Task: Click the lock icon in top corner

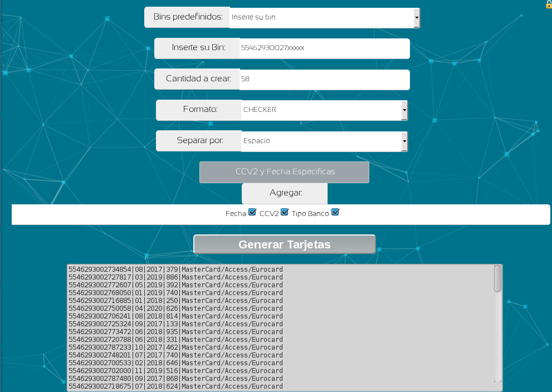Action: [x=549, y=4]
